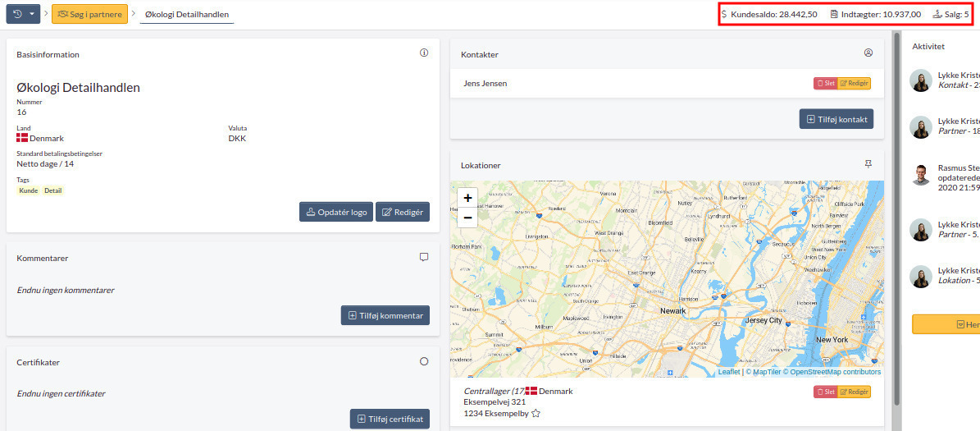Click Redigér in Basisinformation
Viewport: 980px width, 431px height.
pos(403,212)
